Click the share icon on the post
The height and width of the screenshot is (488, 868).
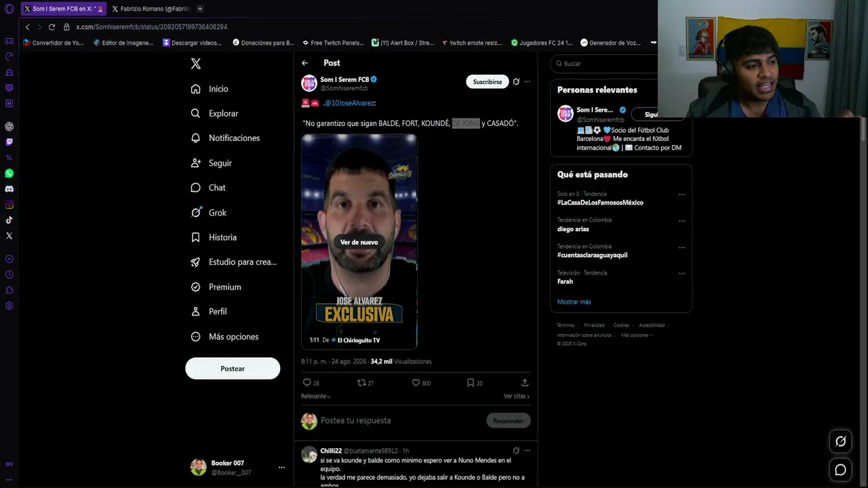pyautogui.click(x=525, y=383)
